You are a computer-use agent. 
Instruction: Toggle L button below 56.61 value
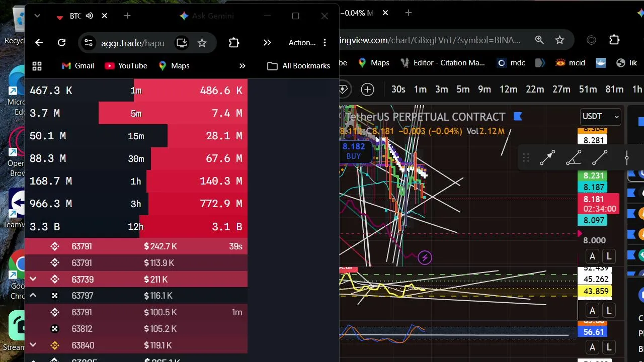point(609,347)
